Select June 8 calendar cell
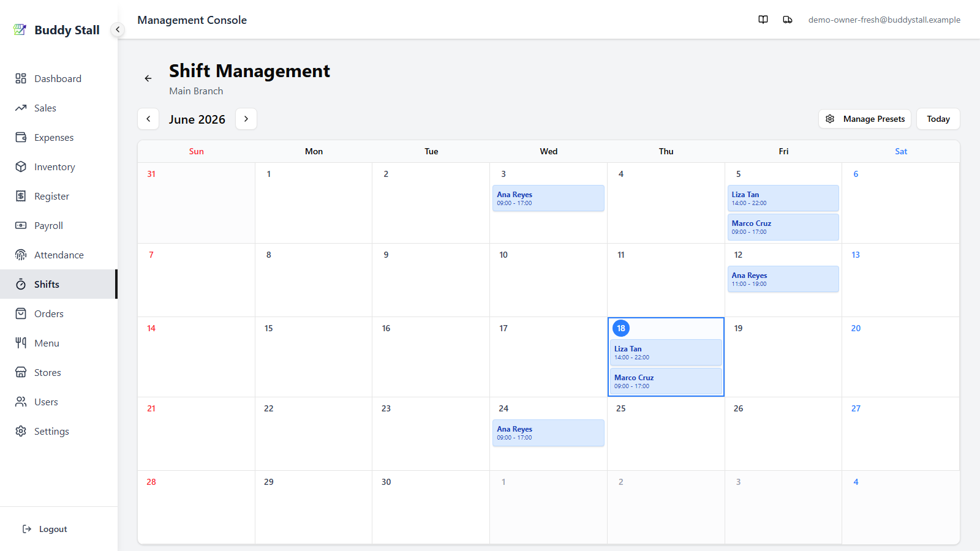 point(314,280)
